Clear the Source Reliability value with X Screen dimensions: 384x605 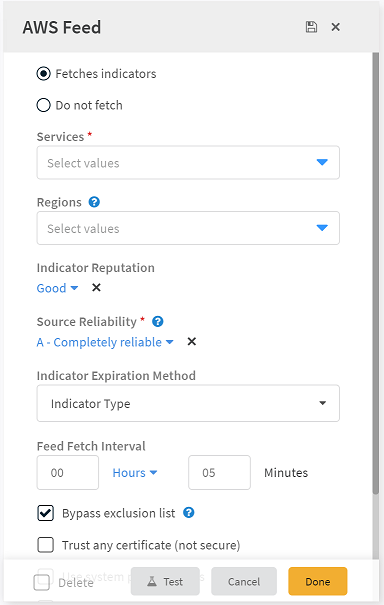click(x=191, y=341)
